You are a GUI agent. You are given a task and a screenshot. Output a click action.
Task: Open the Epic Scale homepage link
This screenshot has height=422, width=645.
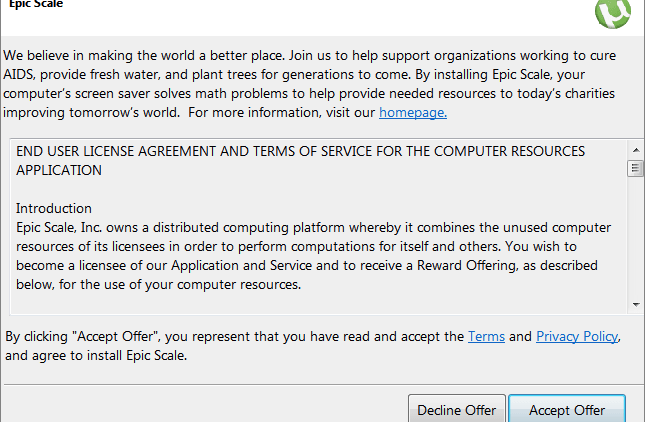point(412,113)
